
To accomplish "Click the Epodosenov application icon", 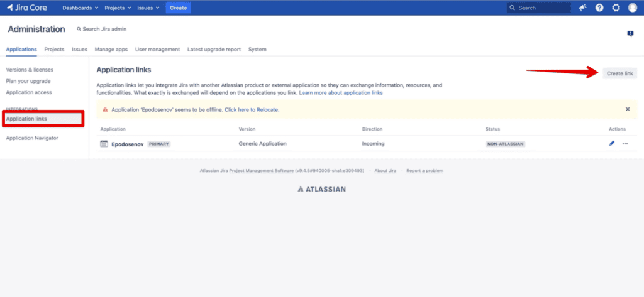I will tap(104, 144).
